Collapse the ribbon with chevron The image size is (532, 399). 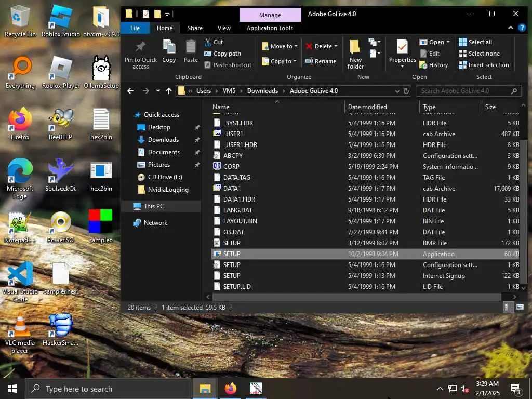pos(510,28)
